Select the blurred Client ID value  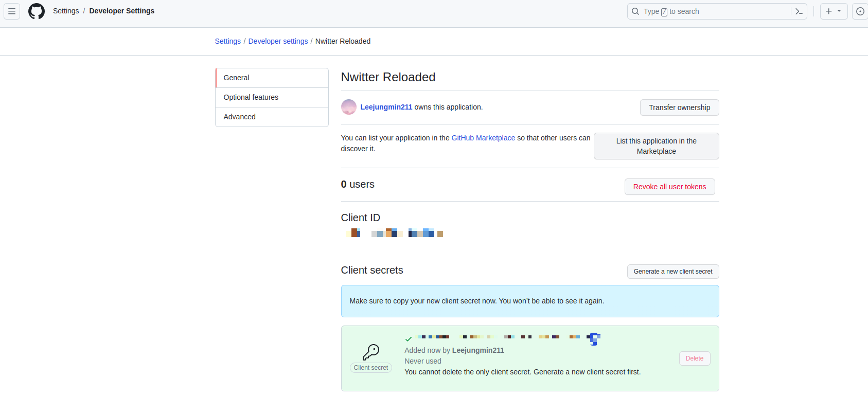[394, 233]
